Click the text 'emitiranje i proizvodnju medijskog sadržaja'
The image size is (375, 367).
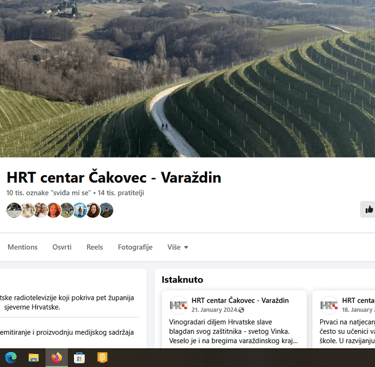[x=67, y=332]
